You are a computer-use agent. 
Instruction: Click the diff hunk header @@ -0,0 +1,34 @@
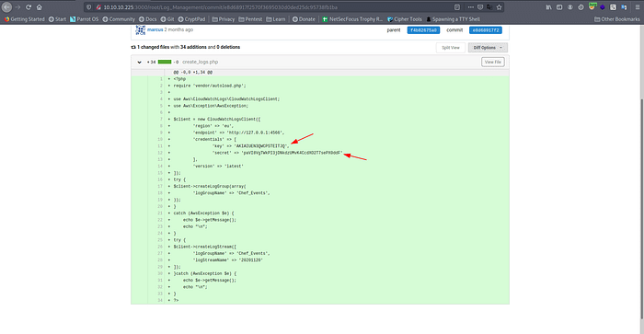(x=192, y=73)
